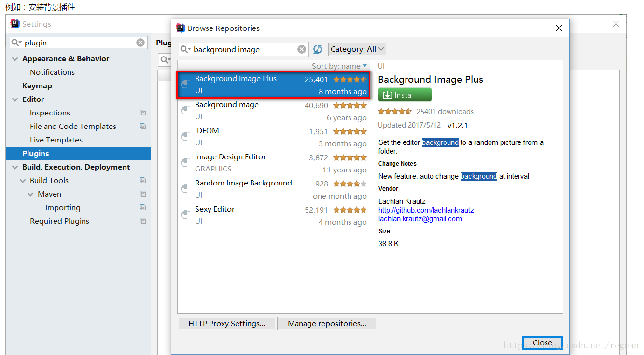Open File and Code Templates
This screenshot has width=644, height=355.
point(73,126)
